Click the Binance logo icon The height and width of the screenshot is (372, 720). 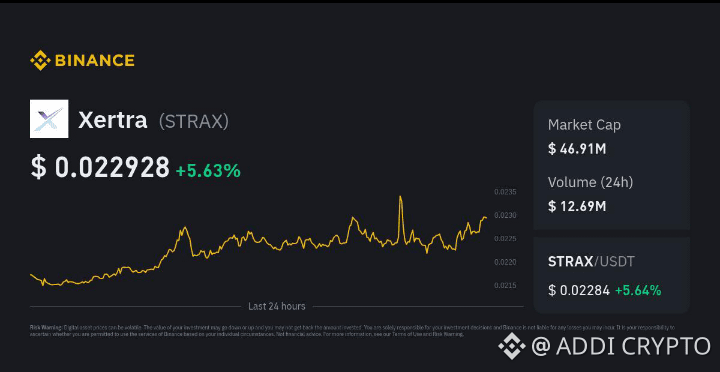[x=40, y=60]
